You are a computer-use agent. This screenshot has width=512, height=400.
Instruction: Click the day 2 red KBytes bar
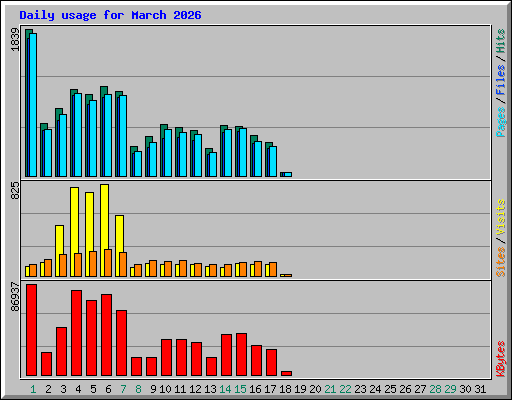click(x=46, y=364)
